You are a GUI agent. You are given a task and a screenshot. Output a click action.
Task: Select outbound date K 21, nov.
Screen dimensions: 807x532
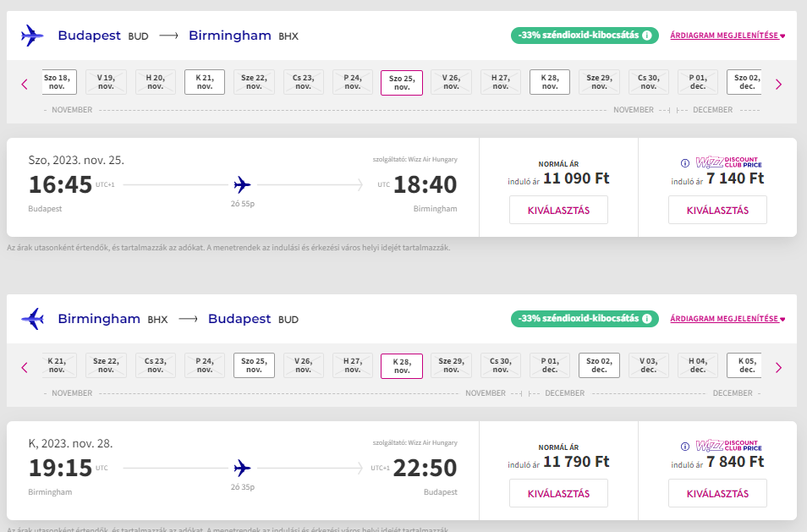pos(205,82)
